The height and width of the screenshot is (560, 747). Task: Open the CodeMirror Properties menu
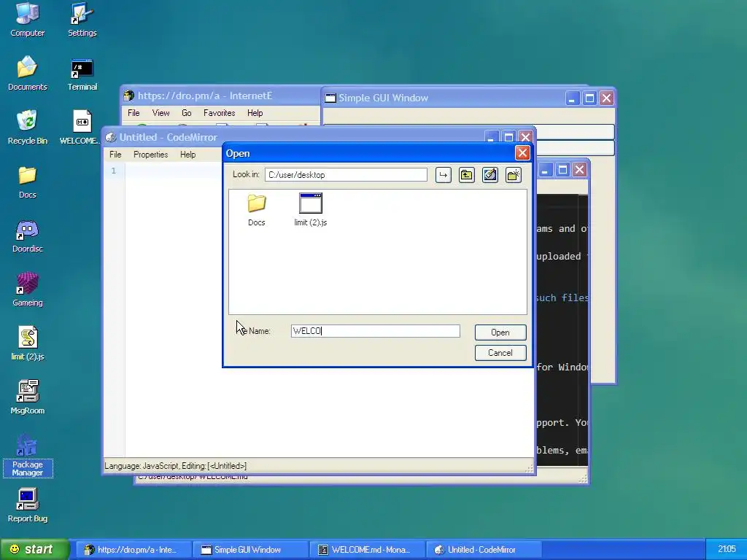(x=150, y=155)
